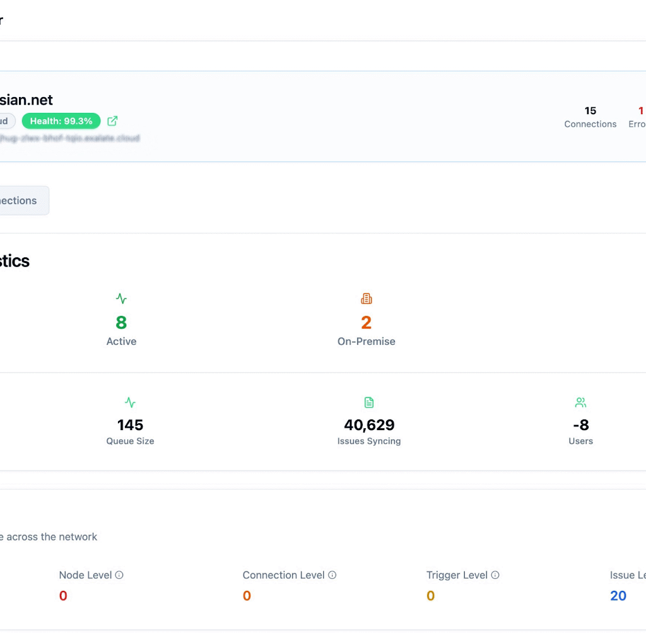Viewport: 646px width, 644px height.
Task: Click the Queue Size value 145
Action: (x=130, y=425)
